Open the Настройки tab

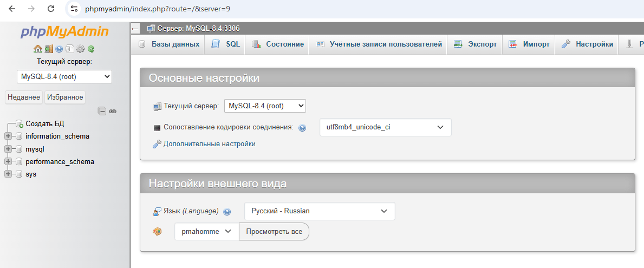587,44
